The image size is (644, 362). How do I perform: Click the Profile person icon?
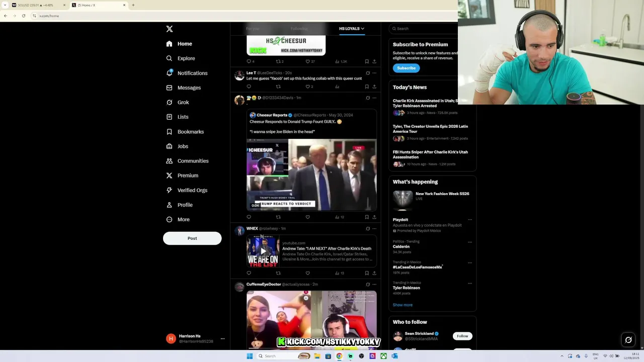[169, 205]
